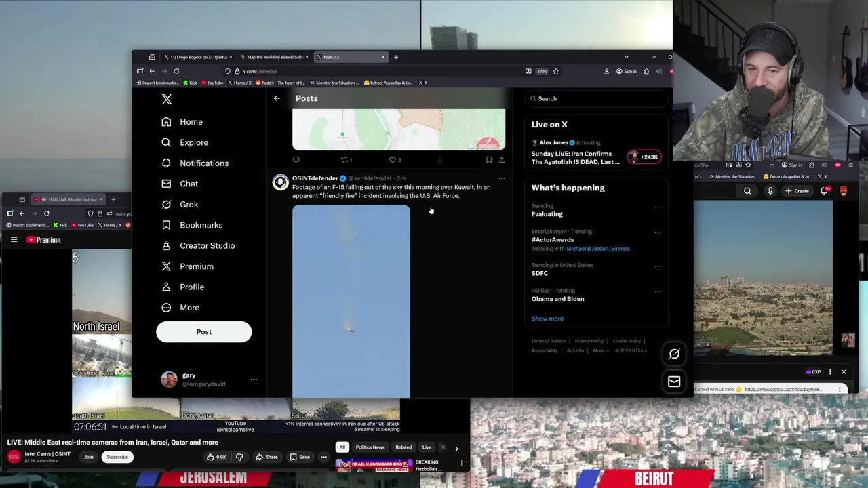The image size is (868, 488).
Task: Open the X logo home icon in sidebar
Action: (x=167, y=99)
